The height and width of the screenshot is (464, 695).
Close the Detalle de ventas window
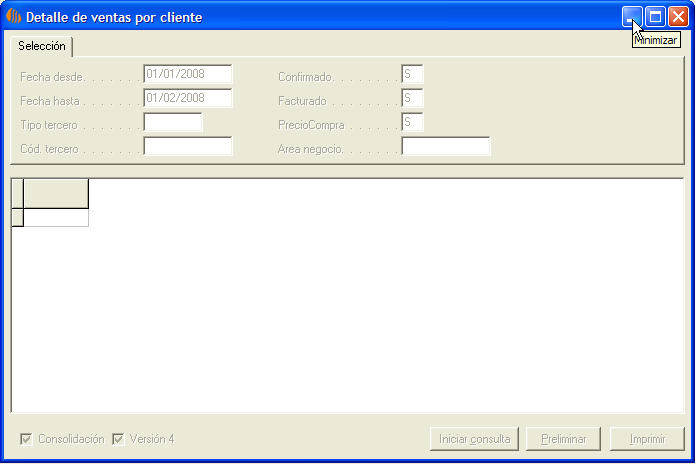[x=678, y=17]
